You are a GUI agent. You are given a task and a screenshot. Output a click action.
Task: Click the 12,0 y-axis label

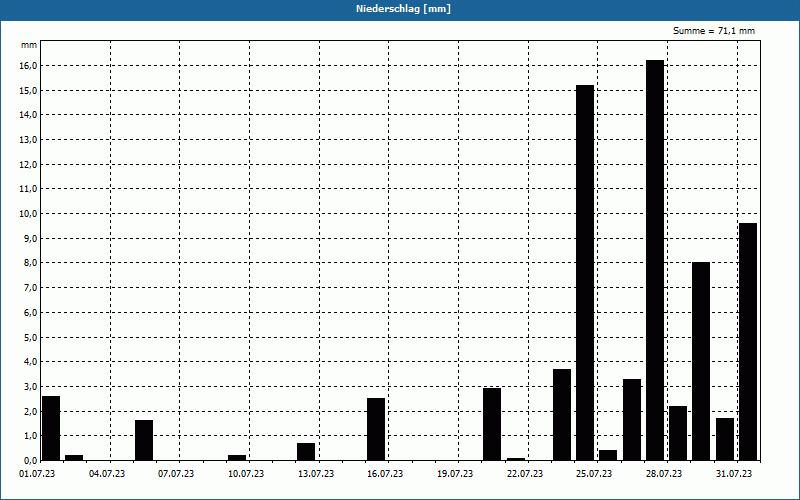29,164
